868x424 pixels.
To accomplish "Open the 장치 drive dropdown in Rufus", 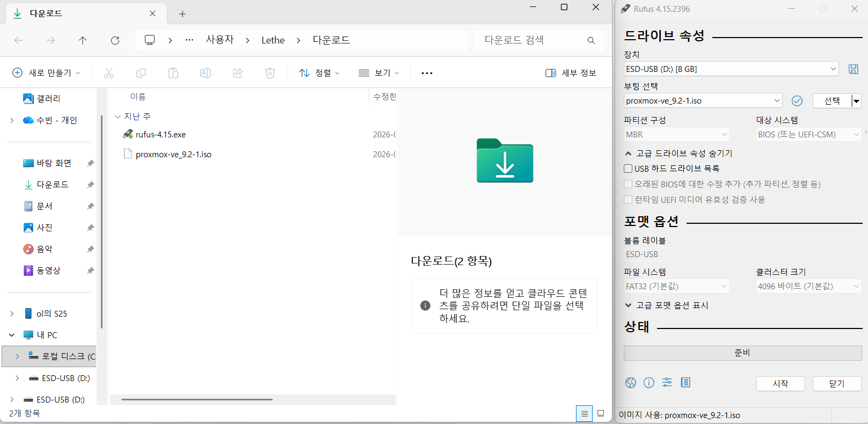I will tap(731, 69).
